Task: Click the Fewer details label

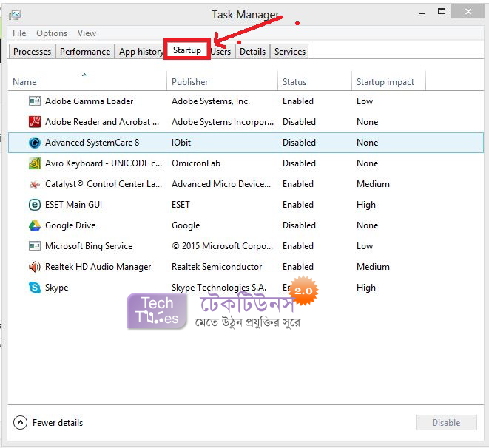Action: [58, 423]
